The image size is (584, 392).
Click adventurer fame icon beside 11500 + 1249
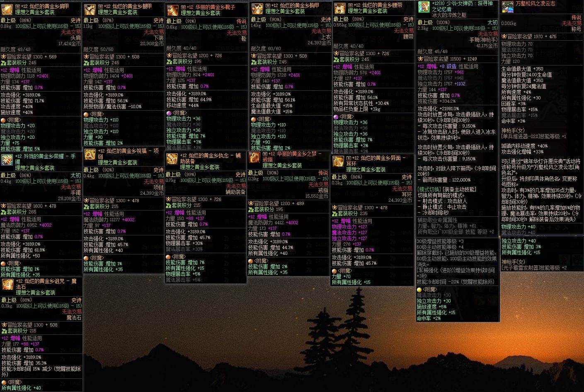(x=420, y=59)
